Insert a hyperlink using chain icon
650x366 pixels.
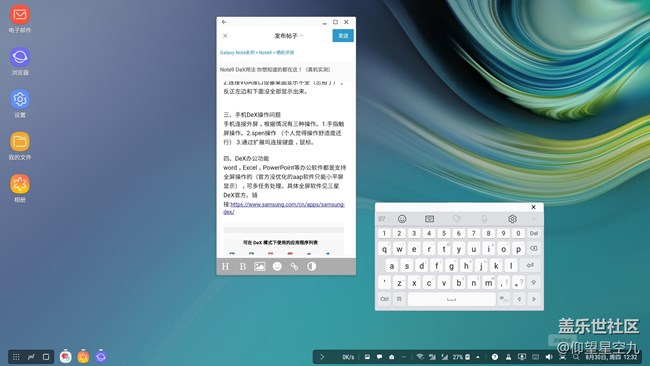[x=294, y=267]
